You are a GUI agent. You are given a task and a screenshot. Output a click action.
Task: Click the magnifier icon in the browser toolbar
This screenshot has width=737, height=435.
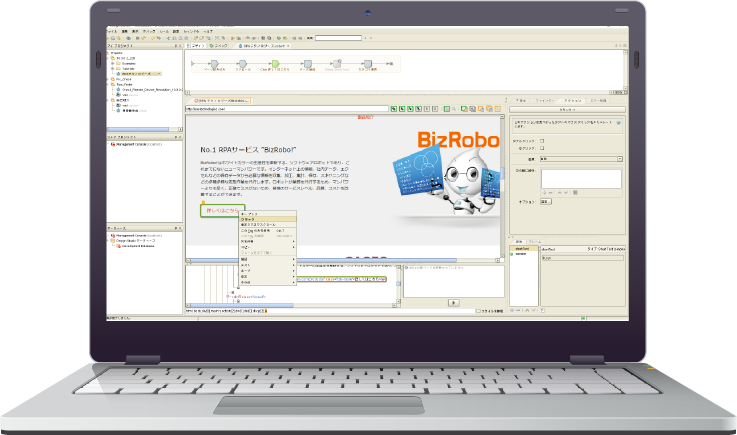pos(454,109)
